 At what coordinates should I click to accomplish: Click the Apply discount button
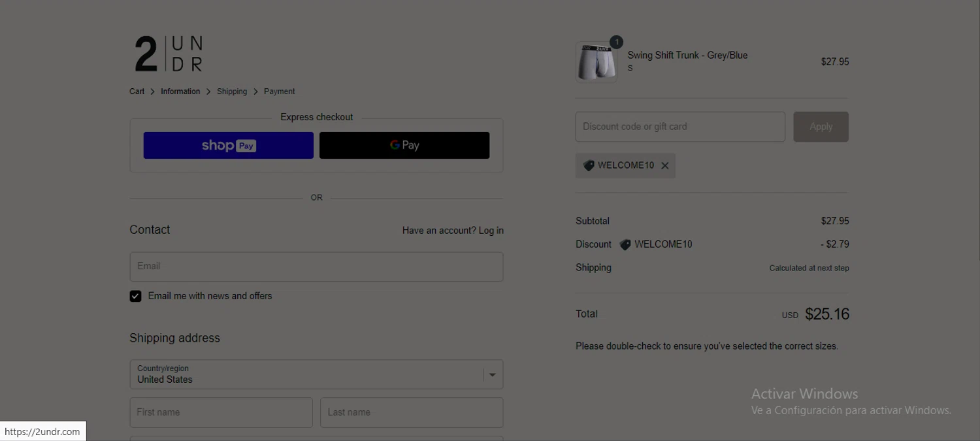tap(821, 127)
